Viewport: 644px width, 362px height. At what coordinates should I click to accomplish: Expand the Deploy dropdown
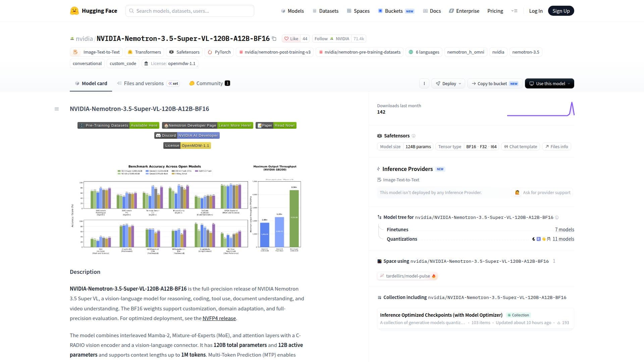tap(448, 83)
